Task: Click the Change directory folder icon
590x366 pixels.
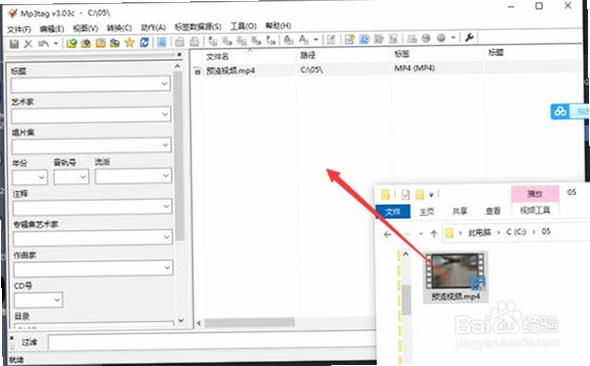Action: pyautogui.click(x=71, y=43)
